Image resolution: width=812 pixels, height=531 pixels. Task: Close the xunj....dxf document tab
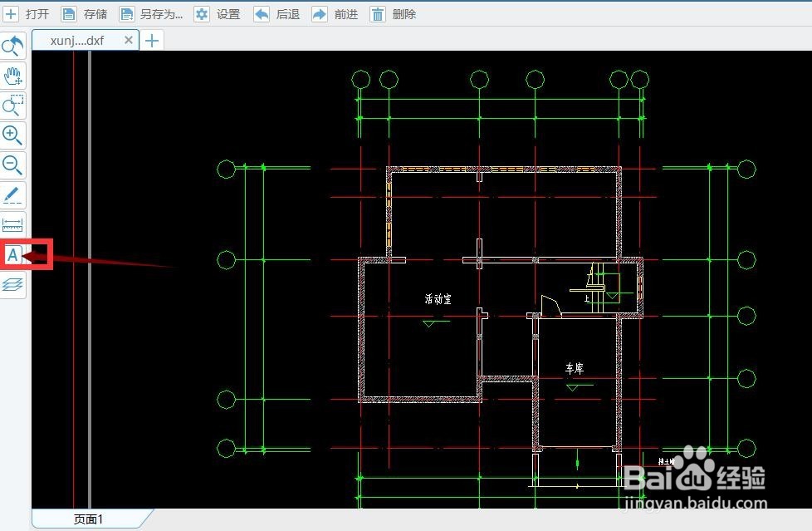pos(129,40)
